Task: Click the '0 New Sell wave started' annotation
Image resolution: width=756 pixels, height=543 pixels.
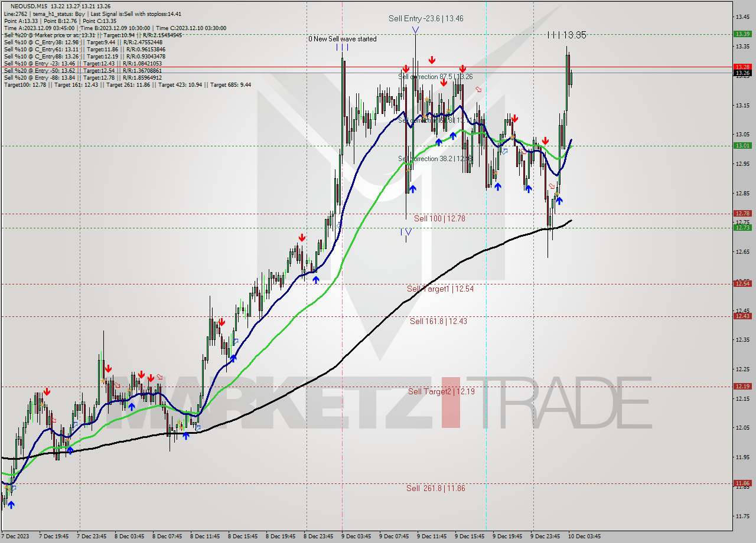Action: 342,39
